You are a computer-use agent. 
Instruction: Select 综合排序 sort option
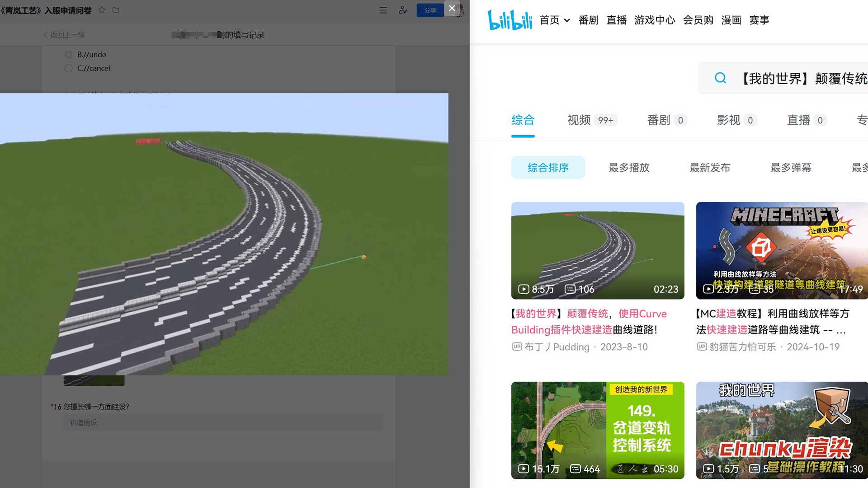pyautogui.click(x=548, y=168)
